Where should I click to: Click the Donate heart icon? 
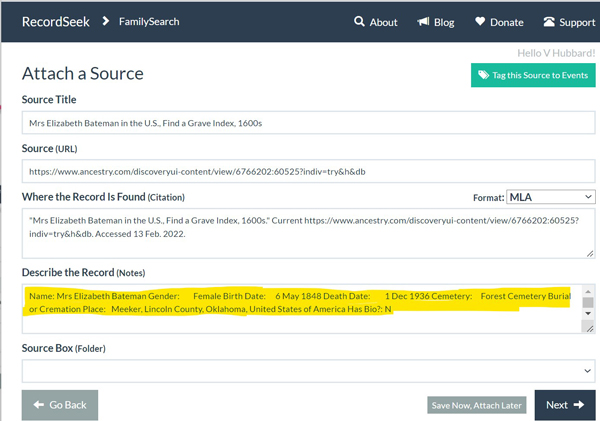click(x=481, y=22)
